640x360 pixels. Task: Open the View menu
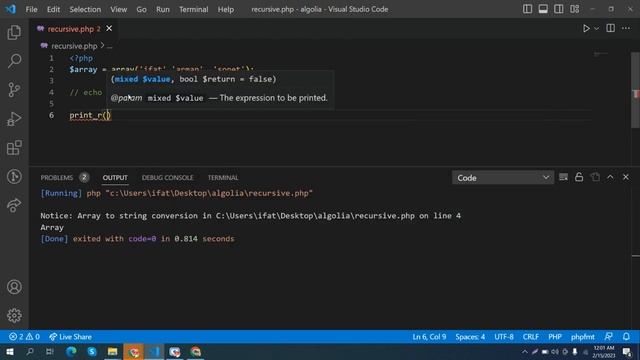tap(118, 9)
